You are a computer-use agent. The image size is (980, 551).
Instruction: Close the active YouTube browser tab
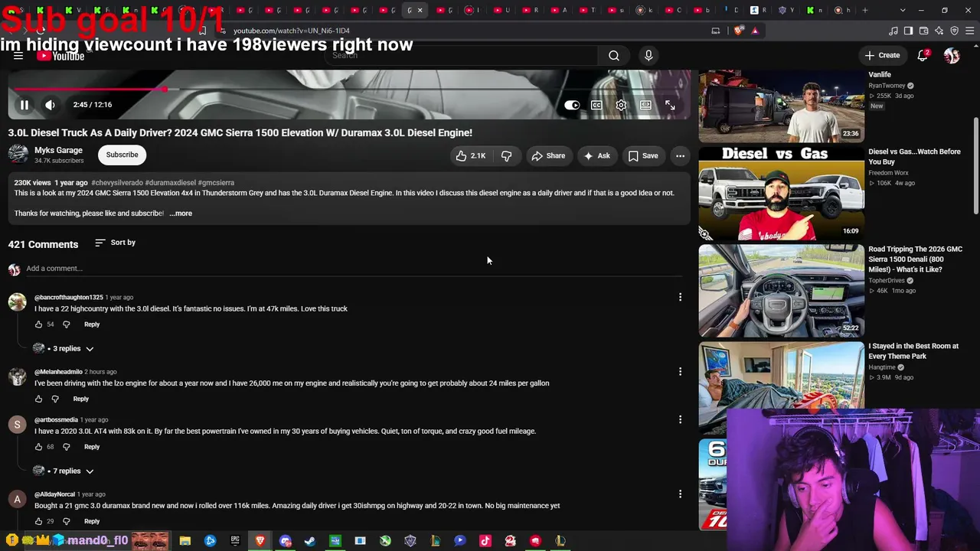click(x=420, y=11)
